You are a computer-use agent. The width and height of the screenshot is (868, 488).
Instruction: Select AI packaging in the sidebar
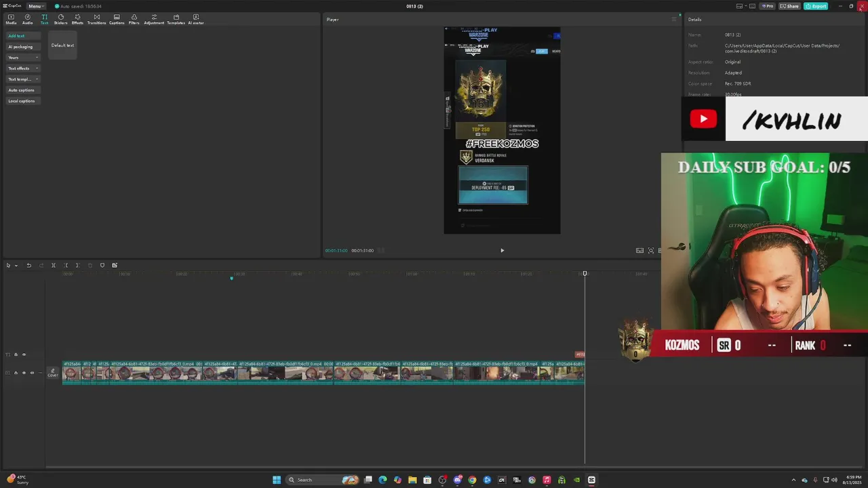coord(23,47)
